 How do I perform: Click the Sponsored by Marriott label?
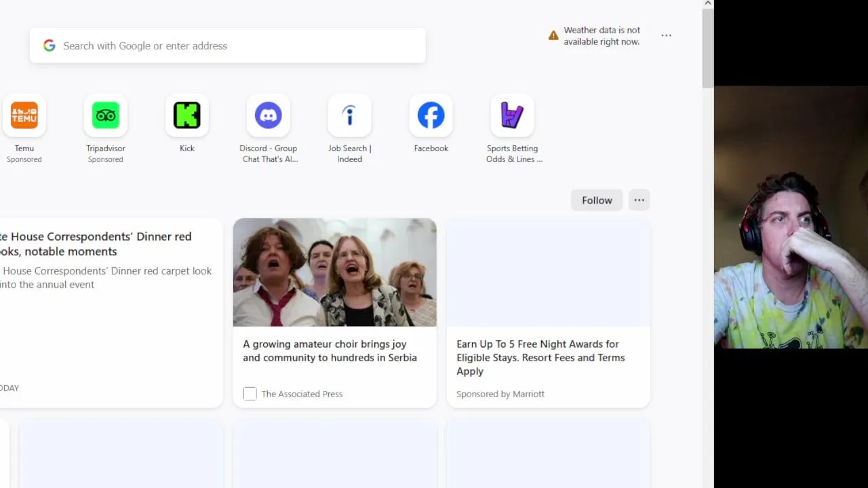[x=500, y=394]
